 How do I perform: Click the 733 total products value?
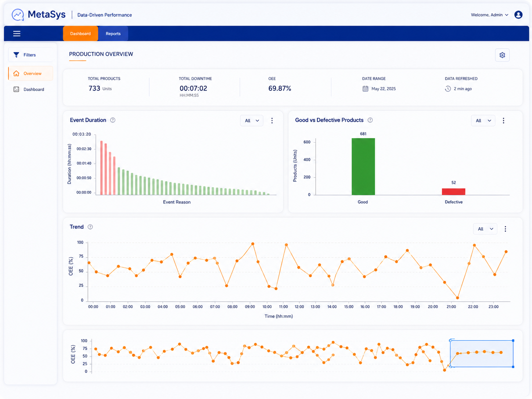point(94,89)
